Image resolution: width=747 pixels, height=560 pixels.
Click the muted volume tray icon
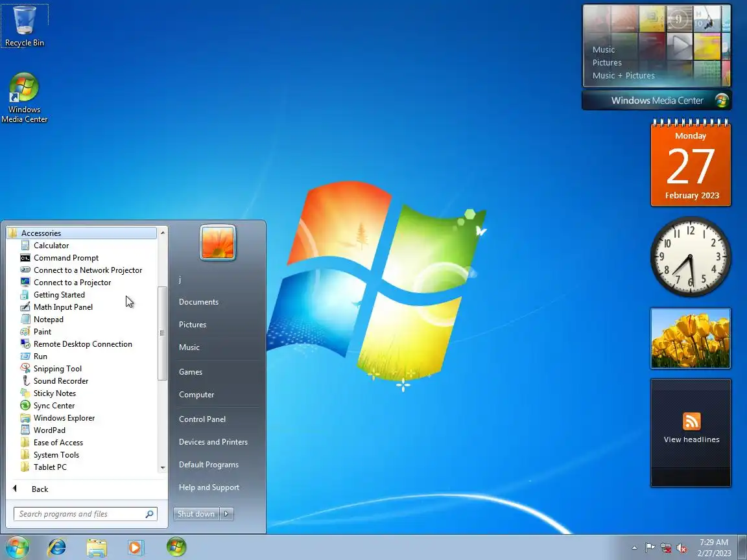(x=682, y=548)
